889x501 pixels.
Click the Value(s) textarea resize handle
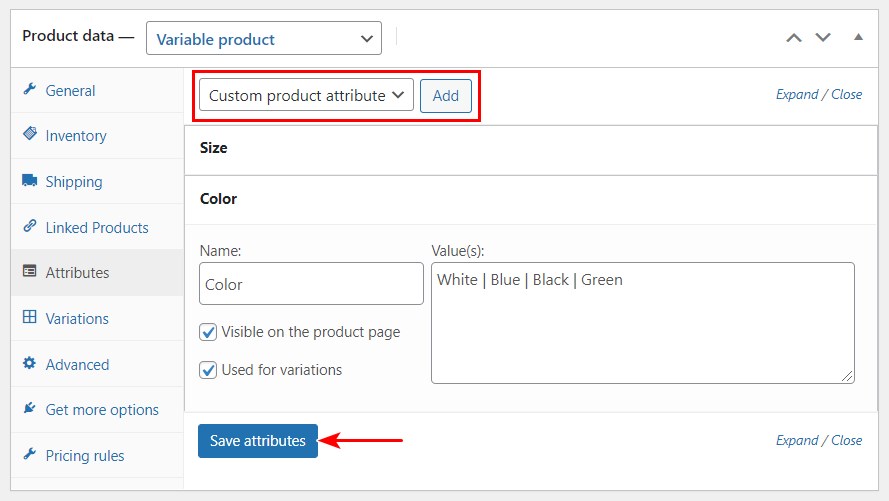(847, 376)
